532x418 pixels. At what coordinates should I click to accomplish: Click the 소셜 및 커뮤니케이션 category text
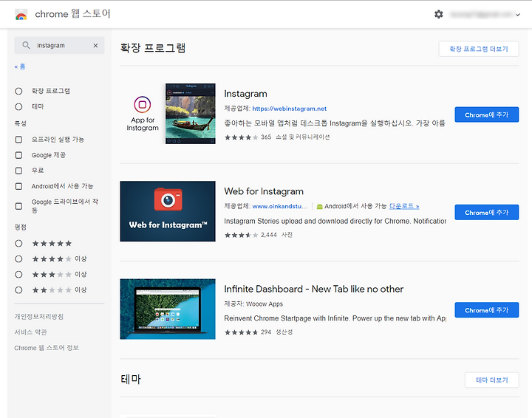click(x=303, y=137)
